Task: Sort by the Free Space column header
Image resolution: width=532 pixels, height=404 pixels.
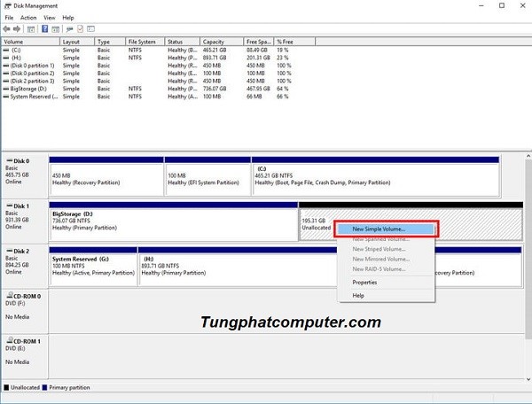Action: click(259, 42)
